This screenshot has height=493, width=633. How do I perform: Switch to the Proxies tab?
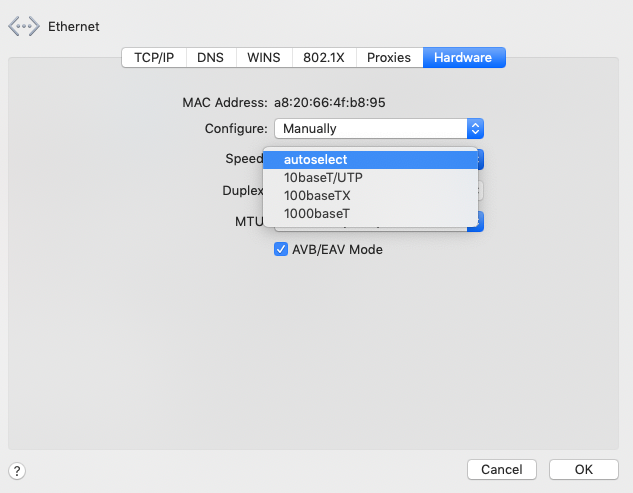tap(389, 57)
